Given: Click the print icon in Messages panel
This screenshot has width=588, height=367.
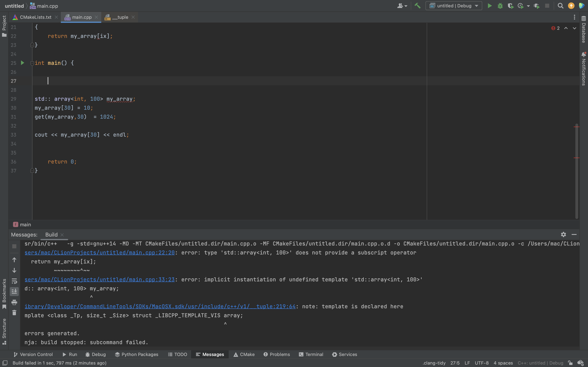Looking at the screenshot, I should click(x=14, y=302).
